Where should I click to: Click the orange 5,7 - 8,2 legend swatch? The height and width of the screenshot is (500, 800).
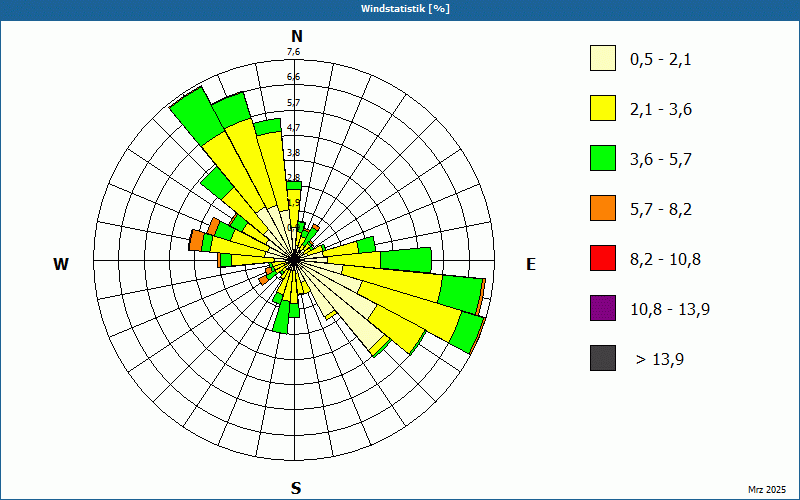tap(603, 208)
